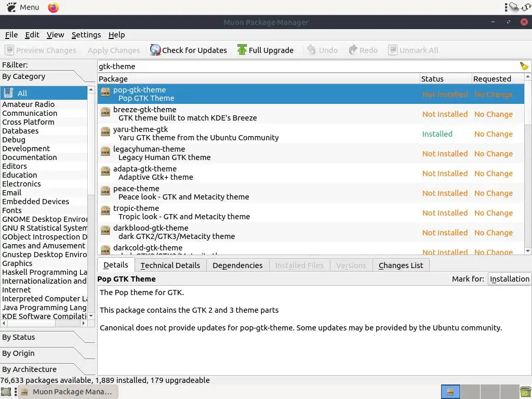Click the package icon for tropic-theme
The image size is (532, 399).
coord(105,210)
